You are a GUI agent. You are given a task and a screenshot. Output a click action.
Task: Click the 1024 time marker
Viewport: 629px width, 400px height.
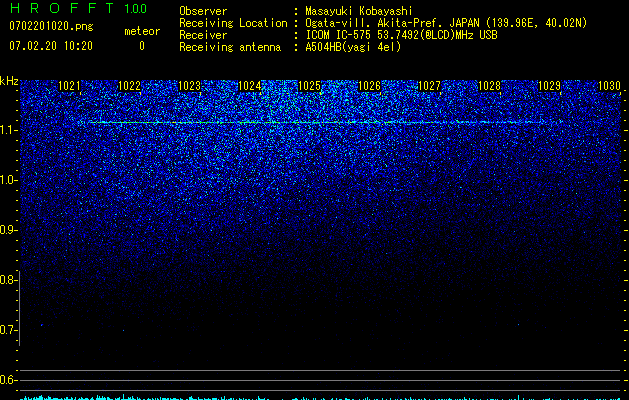point(250,86)
